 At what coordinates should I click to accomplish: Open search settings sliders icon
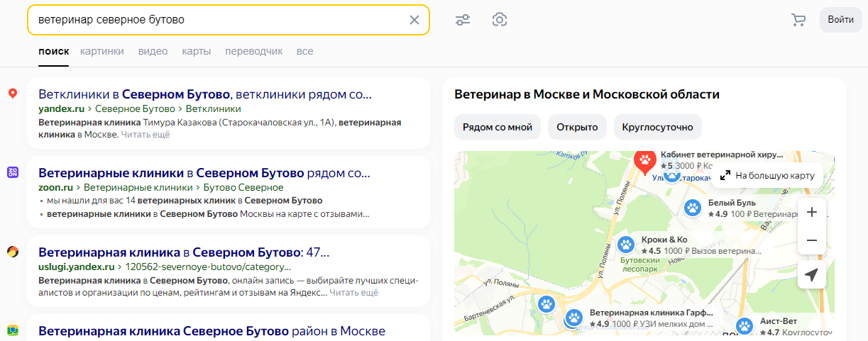[x=463, y=20]
